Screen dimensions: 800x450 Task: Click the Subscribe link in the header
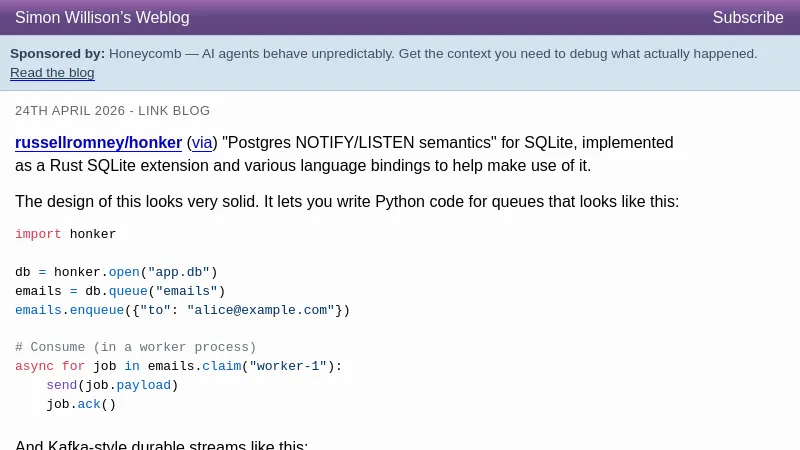tap(747, 18)
